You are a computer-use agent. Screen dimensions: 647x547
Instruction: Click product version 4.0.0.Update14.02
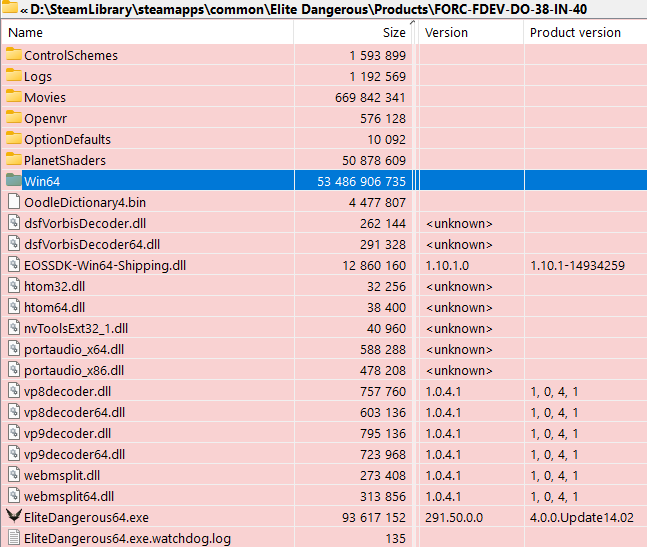(582, 517)
